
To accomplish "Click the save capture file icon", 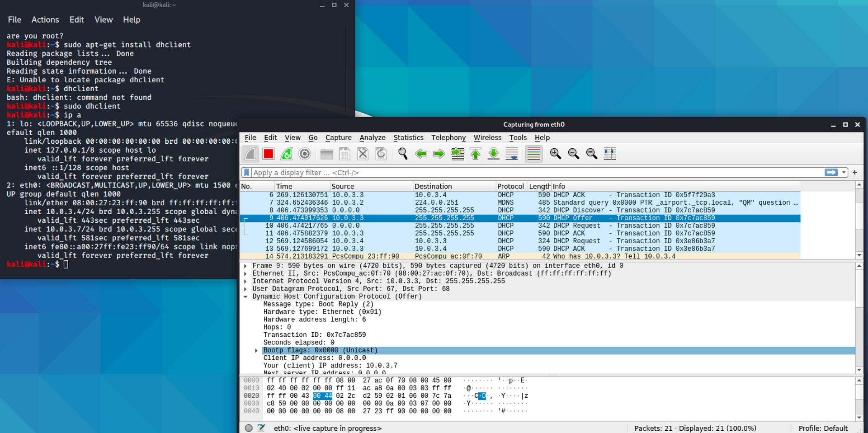I will (x=344, y=154).
